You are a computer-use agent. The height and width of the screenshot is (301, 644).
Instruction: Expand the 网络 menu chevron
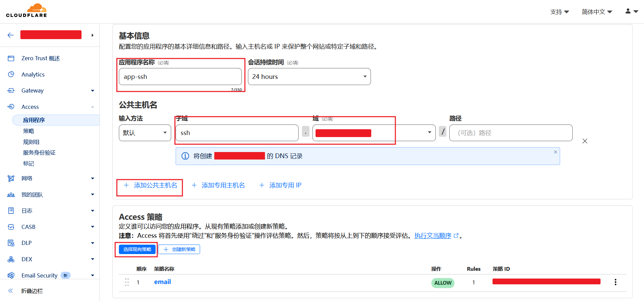pyautogui.click(x=92, y=179)
